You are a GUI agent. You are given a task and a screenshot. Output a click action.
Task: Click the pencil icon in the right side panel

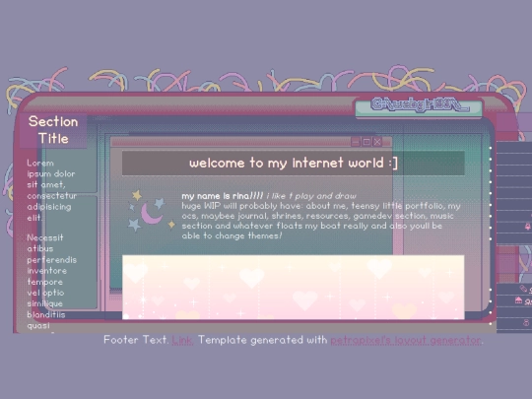[523, 289]
